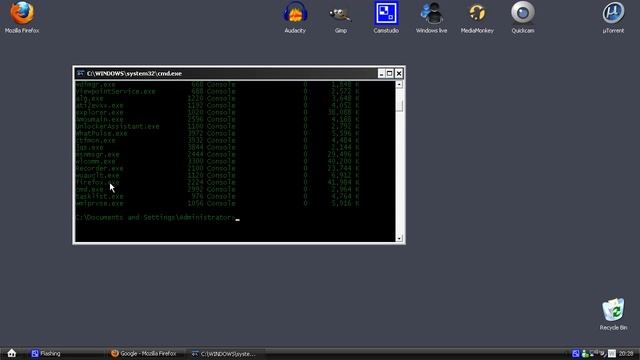The image size is (640, 360).
Task: Click the UnlockerAssistant.exe line in console
Action: (217, 126)
